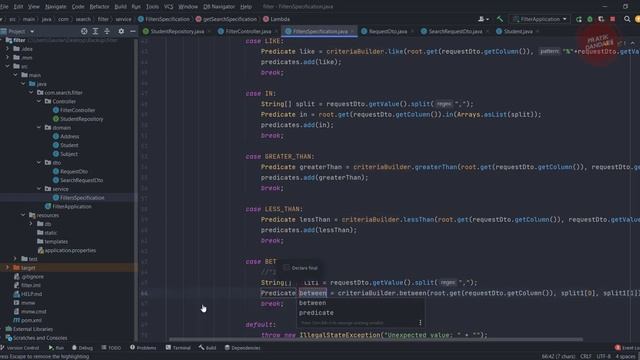Collapse the Controller package
The height and width of the screenshot is (360, 640).
click(x=39, y=101)
